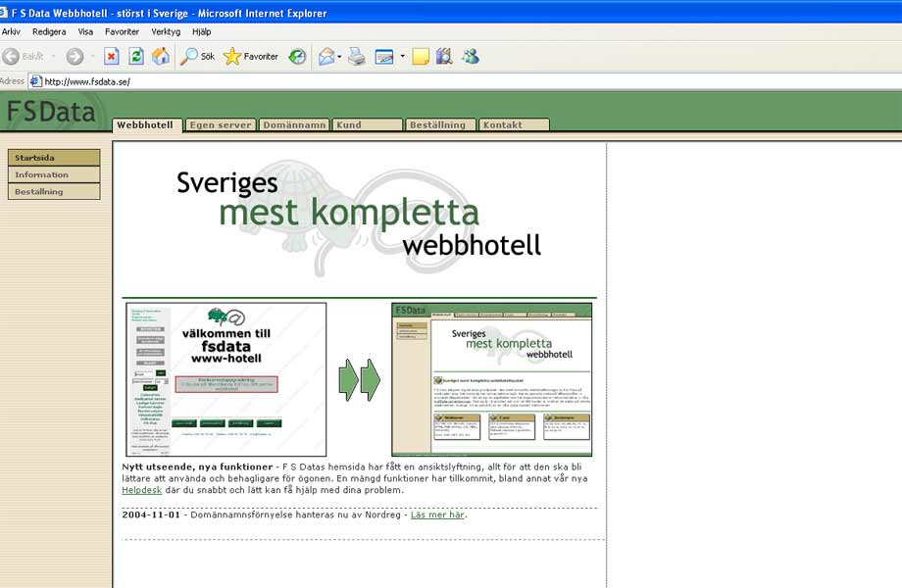
Task: Open the Arkiv menu
Action: tap(11, 31)
